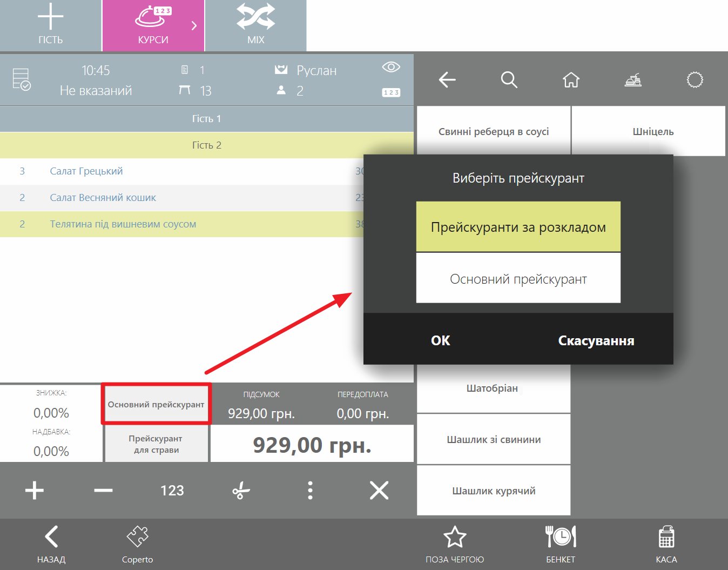This screenshot has height=570, width=728.
Task: Open the three-dot more options menu
Action: point(310,491)
